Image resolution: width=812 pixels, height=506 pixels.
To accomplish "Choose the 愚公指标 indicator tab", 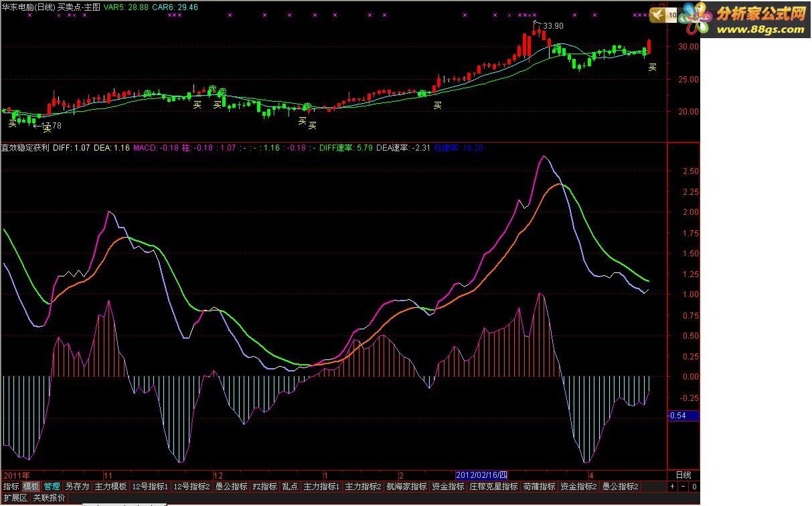I will (231, 487).
